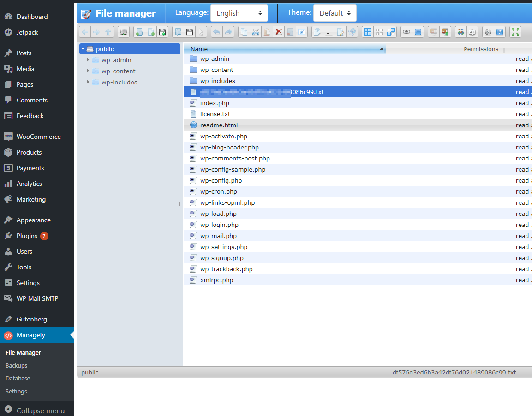The image size is (532, 416).
Task: Toggle between icon and list view
Action: point(460,32)
